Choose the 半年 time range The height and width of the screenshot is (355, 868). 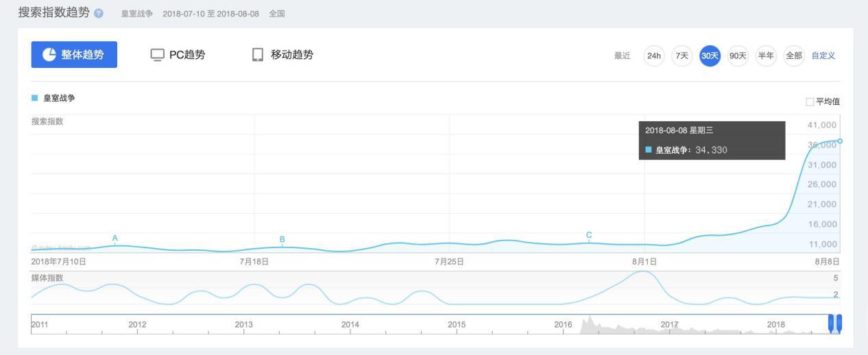pyautogui.click(x=765, y=56)
